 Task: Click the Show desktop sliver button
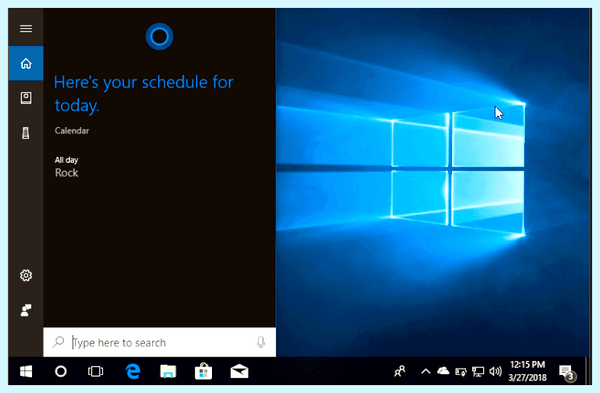tap(588, 371)
